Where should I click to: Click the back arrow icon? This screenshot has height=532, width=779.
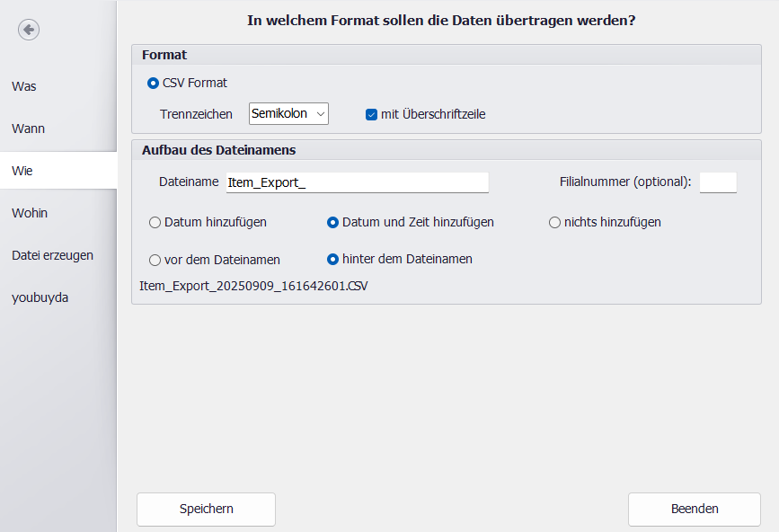29,30
